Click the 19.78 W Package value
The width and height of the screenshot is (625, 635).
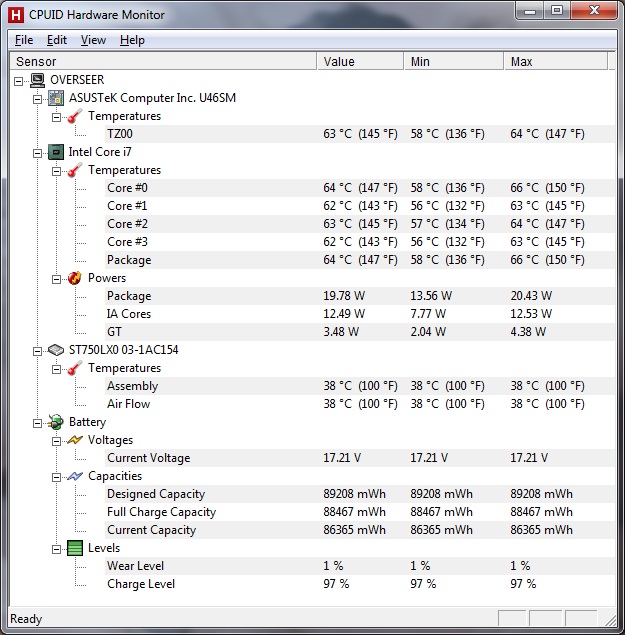click(344, 296)
